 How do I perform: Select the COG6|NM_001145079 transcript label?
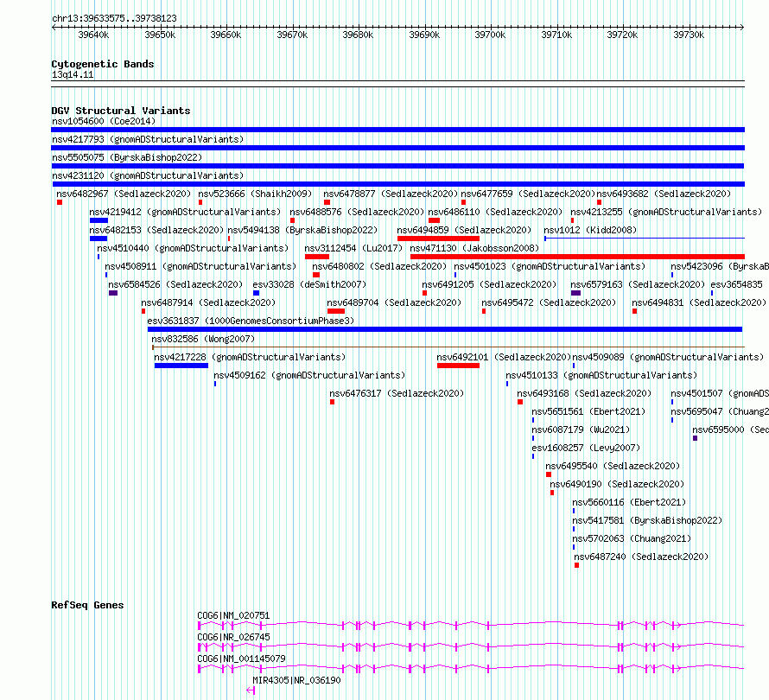[x=241, y=659]
